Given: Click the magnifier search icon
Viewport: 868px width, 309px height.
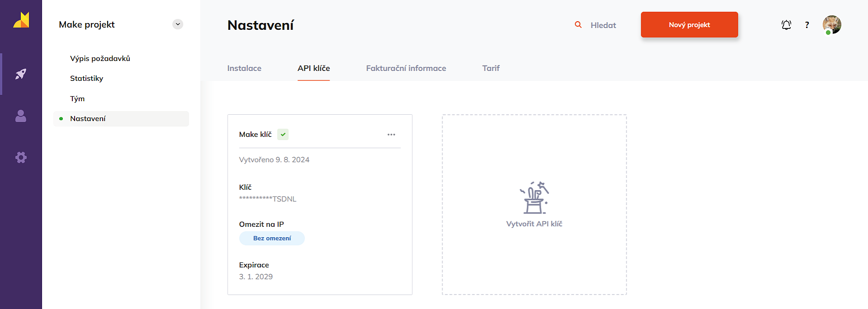Looking at the screenshot, I should coord(578,25).
